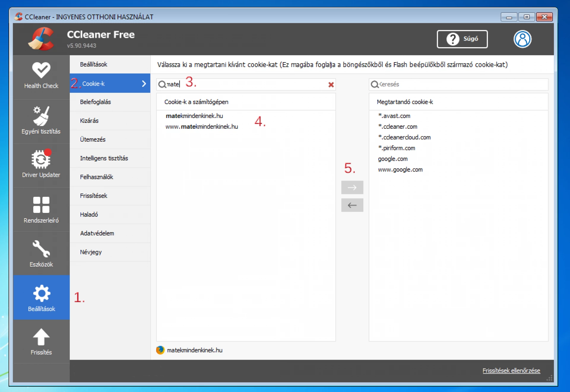Select the Kizárás settings tab

89,121
